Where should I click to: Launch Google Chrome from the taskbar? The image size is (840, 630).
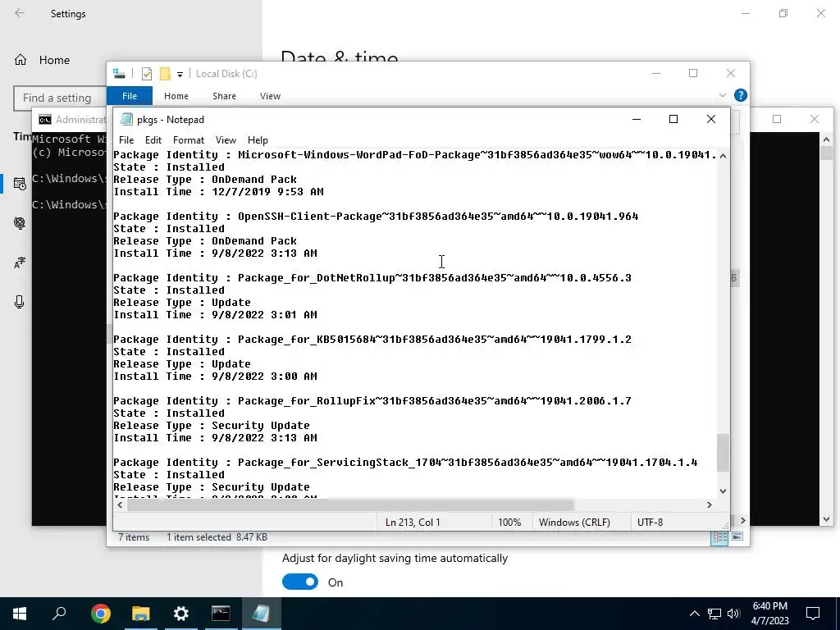(x=101, y=614)
